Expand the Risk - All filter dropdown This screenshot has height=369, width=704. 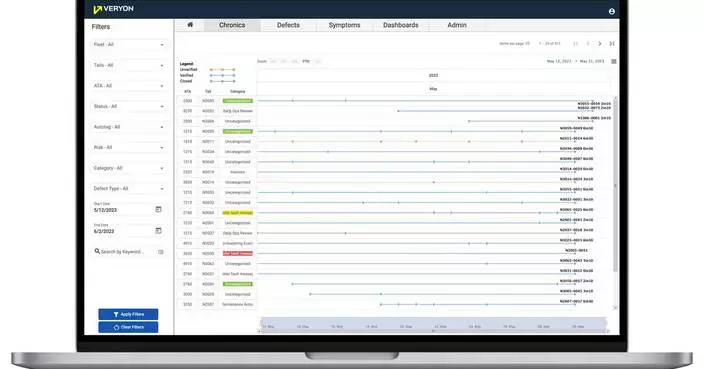(x=128, y=147)
